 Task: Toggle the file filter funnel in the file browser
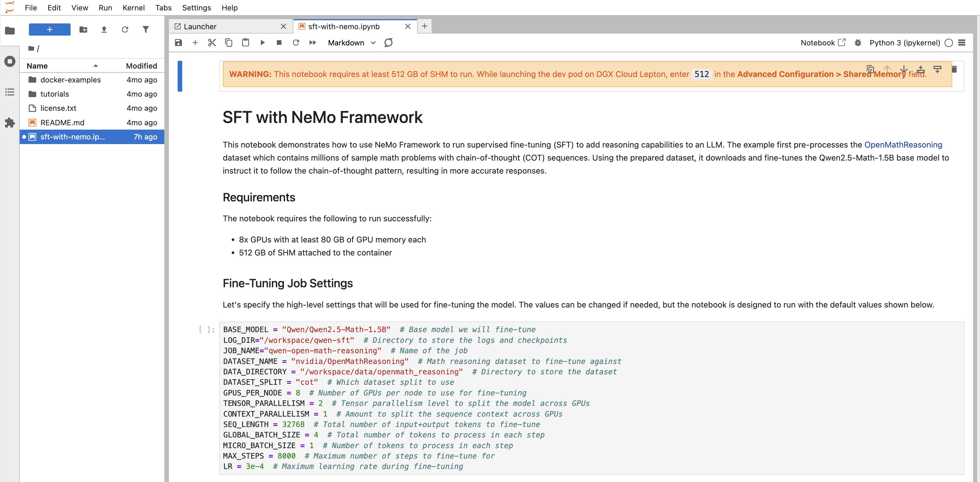click(x=146, y=30)
